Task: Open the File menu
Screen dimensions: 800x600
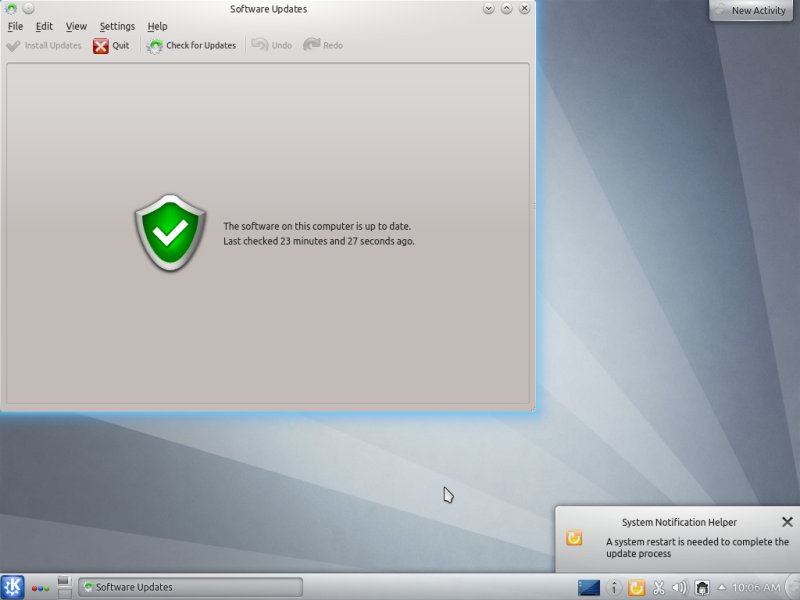Action: coord(15,26)
